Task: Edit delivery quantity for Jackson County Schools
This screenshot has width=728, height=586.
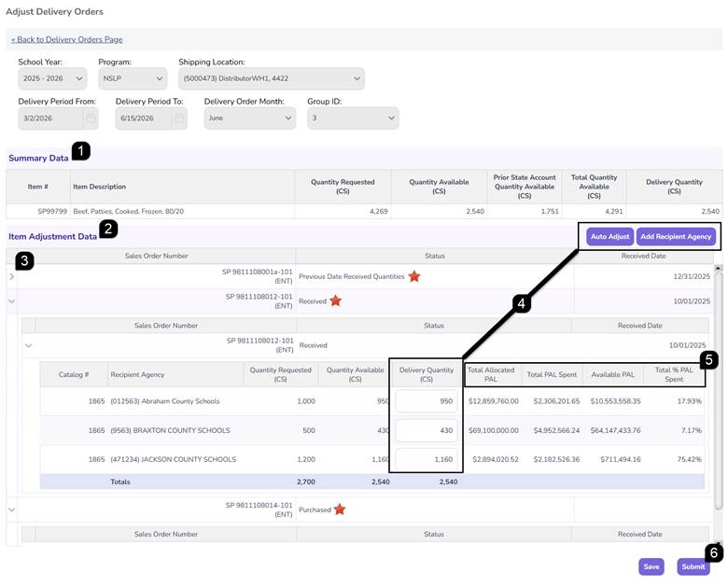Action: click(x=427, y=459)
